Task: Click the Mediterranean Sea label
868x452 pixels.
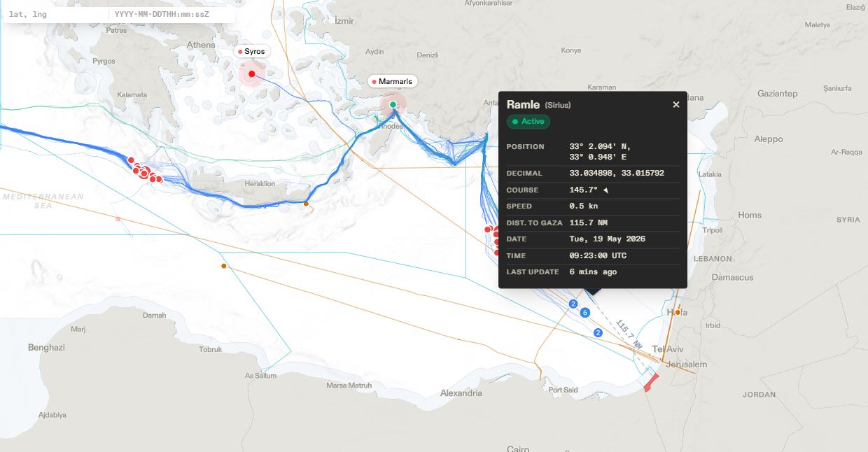Action: [43, 201]
